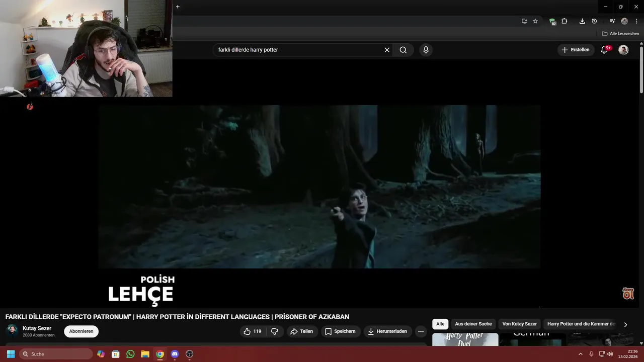Open Chrome three-dot menu

[x=636, y=21]
